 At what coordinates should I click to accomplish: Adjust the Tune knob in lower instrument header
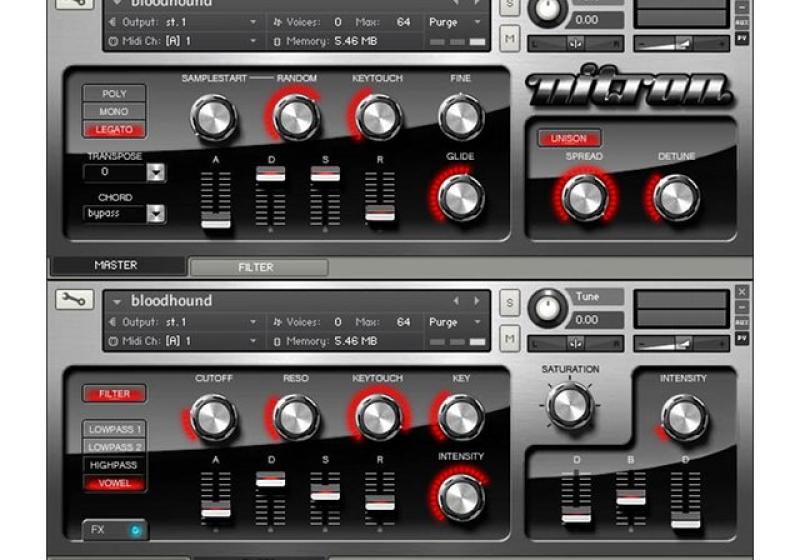(x=547, y=308)
